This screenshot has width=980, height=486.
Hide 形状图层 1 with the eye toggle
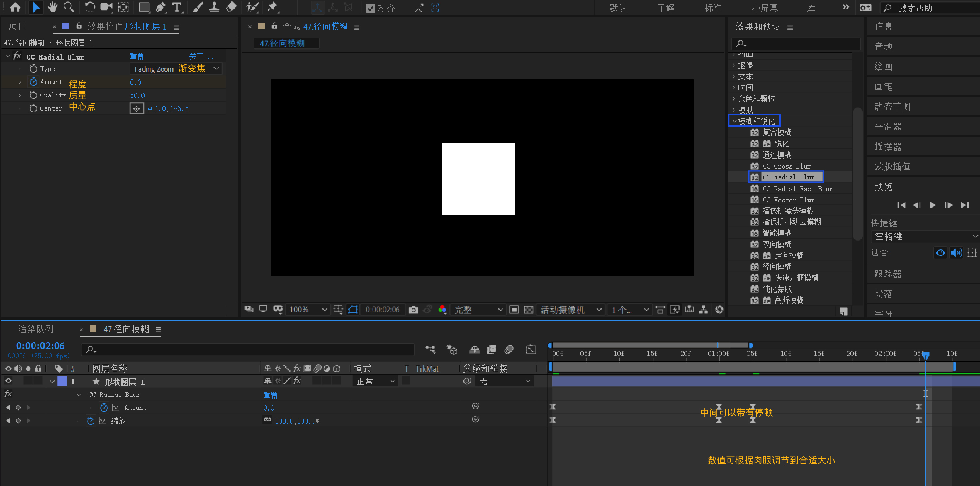pos(9,381)
